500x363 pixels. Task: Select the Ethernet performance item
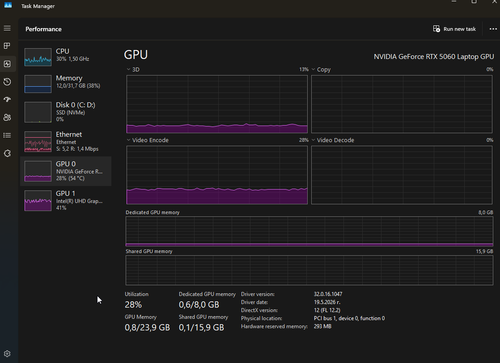pos(66,142)
